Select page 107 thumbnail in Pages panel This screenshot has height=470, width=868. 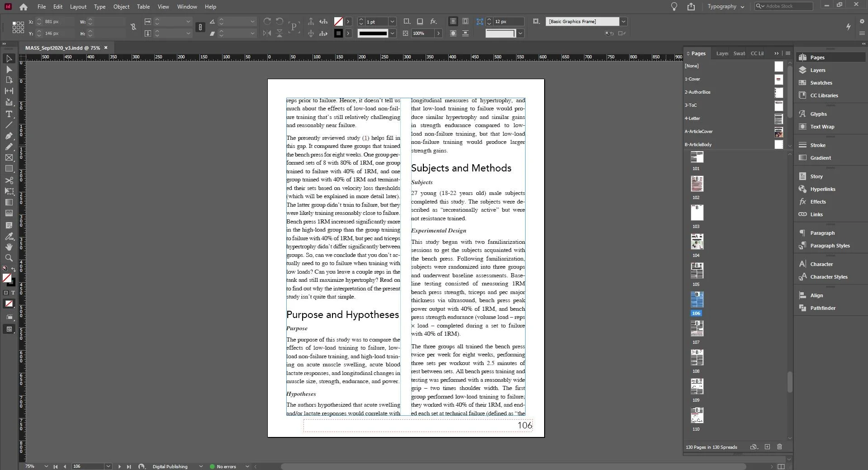[x=697, y=328]
